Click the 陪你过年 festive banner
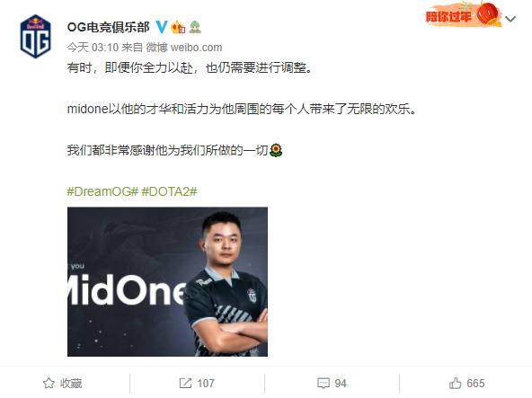Screen dimensions: 532x398 [464, 14]
